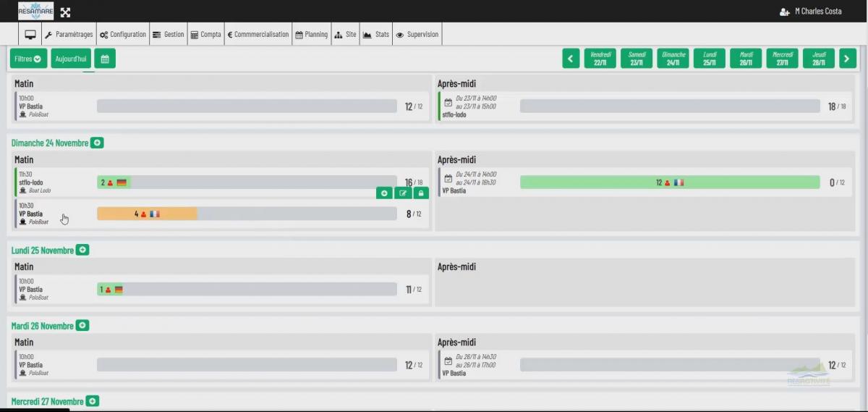Viewport: 868px width, 412px height.
Task: Select Mardi 26/11 day tab
Action: tap(746, 59)
